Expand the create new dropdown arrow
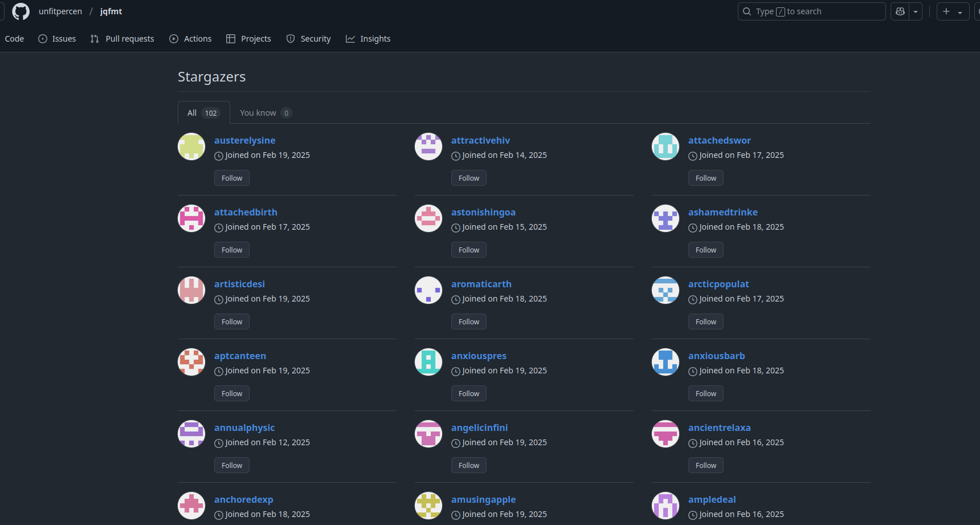Viewport: 980px width, 525px height. (961, 11)
